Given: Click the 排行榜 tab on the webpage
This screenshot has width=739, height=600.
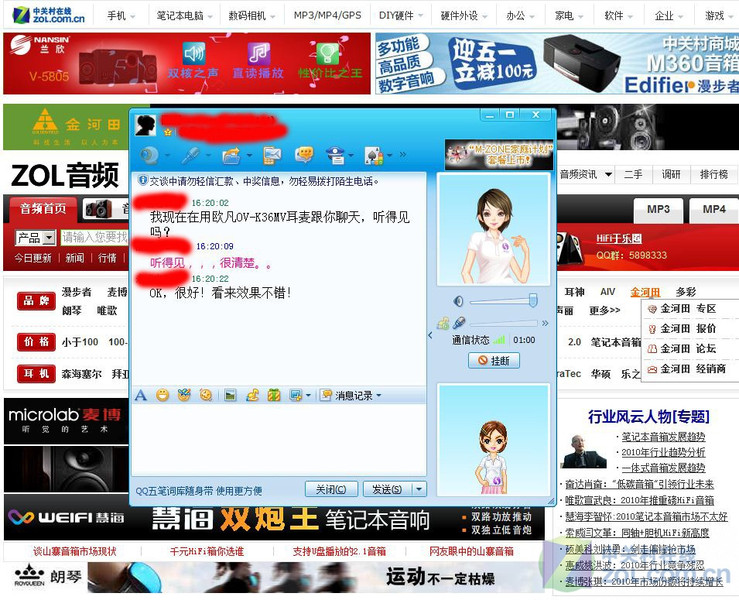Looking at the screenshot, I should (714, 175).
